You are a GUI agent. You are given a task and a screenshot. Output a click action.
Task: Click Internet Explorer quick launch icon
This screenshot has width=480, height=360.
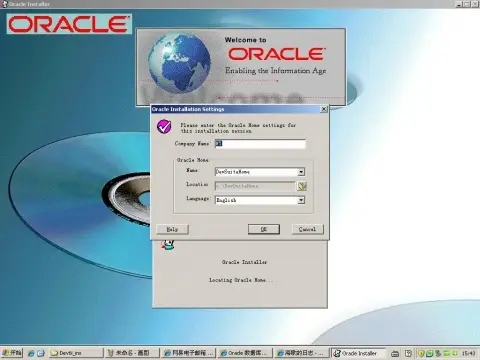[x=31, y=353]
